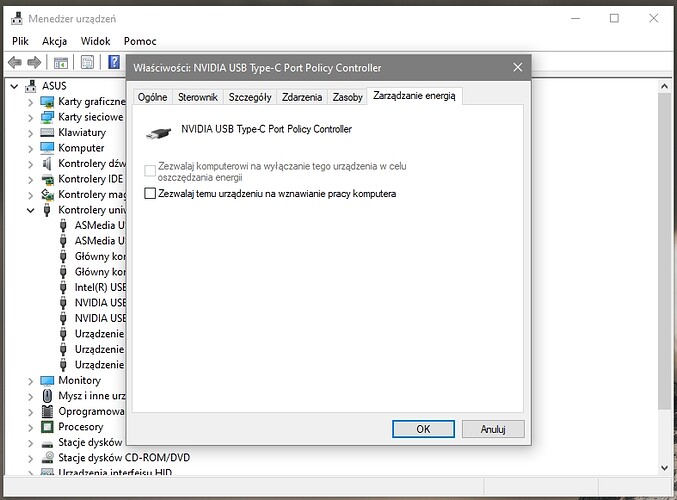The image size is (677, 500).
Task: Click the Forward arrow toolbar icon
Action: [34, 63]
